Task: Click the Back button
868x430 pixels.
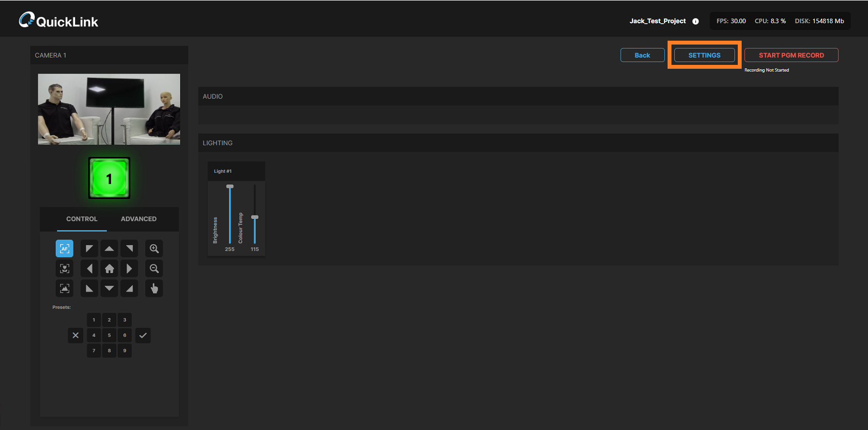Action: pyautogui.click(x=642, y=55)
